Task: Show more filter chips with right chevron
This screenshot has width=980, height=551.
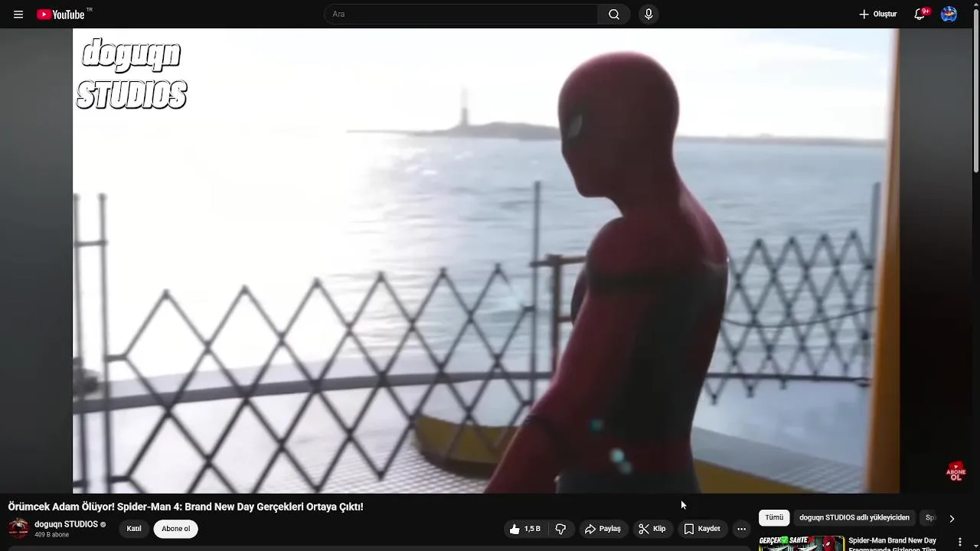Action: [x=952, y=518]
